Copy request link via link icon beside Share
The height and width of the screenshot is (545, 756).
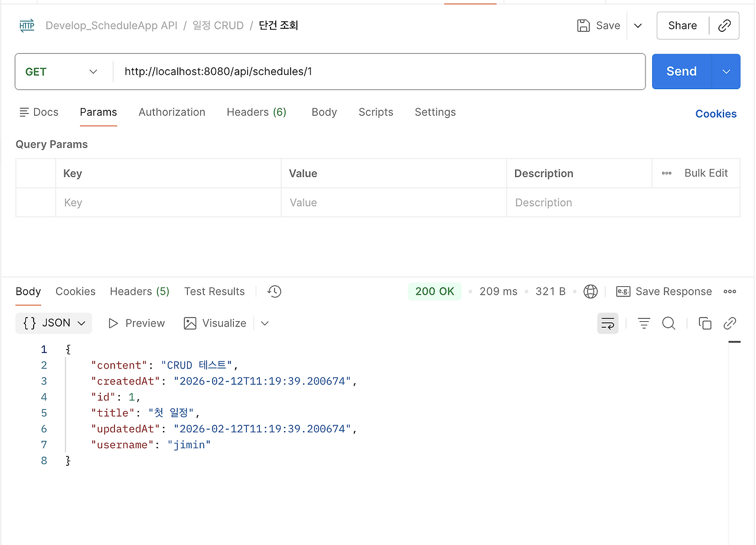pyautogui.click(x=724, y=25)
